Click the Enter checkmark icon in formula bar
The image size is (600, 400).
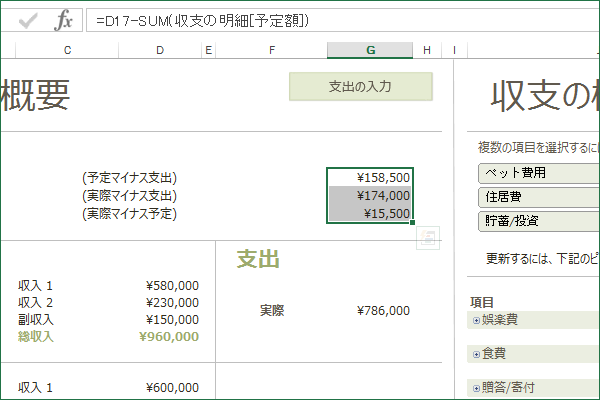28,21
